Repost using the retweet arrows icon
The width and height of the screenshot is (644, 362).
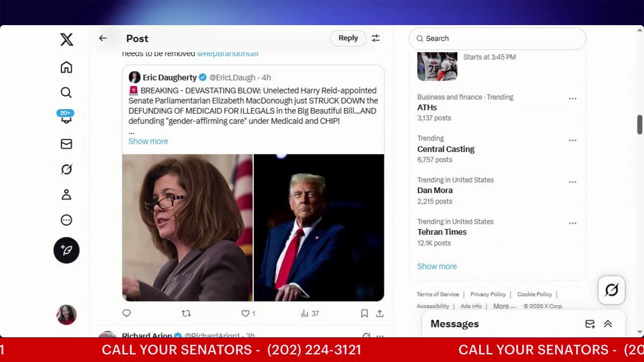coord(186,313)
